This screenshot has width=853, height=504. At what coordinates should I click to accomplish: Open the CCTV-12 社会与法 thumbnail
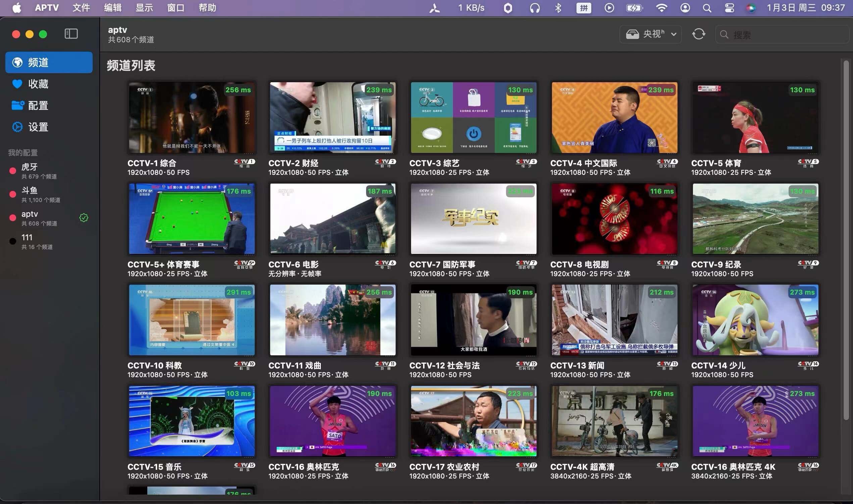pyautogui.click(x=474, y=320)
